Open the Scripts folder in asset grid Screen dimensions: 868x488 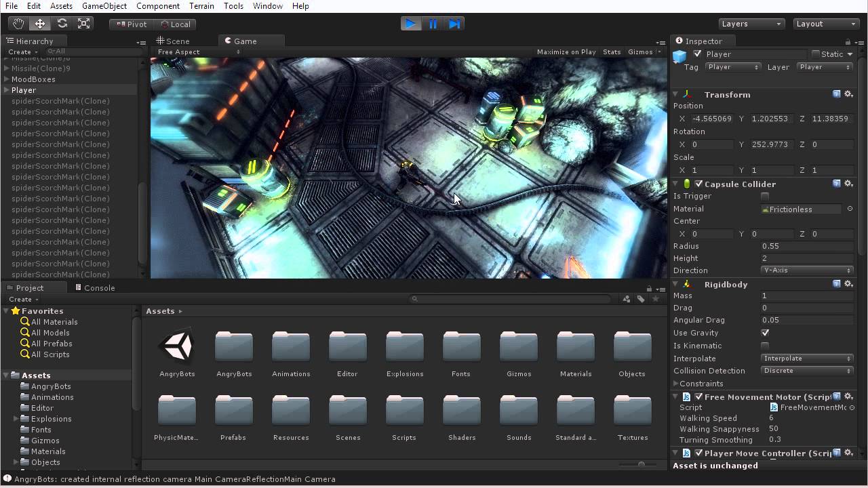click(404, 416)
